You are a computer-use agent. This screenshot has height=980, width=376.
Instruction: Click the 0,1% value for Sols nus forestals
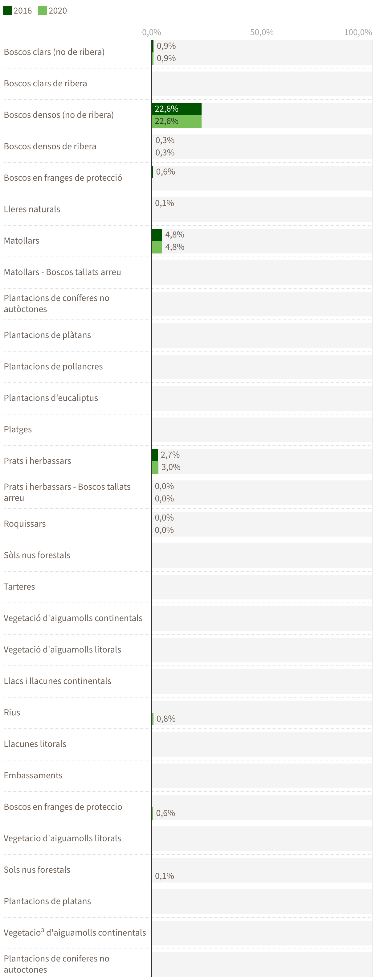(x=165, y=876)
